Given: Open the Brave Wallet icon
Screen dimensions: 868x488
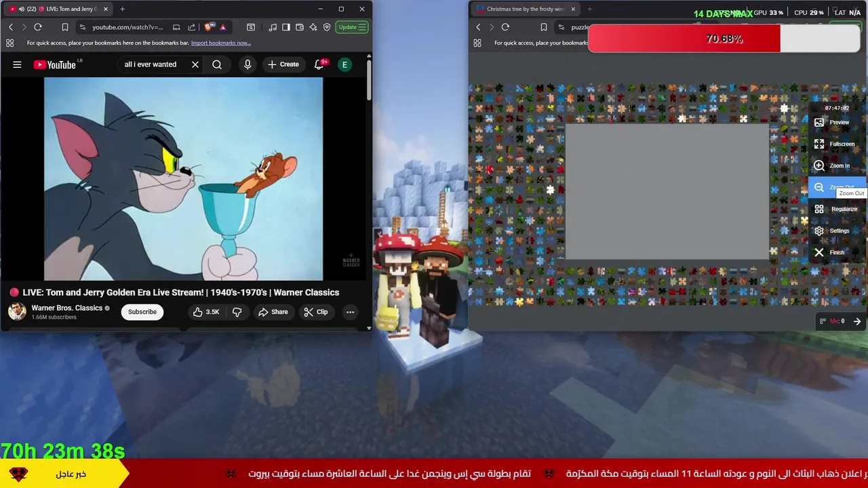Looking at the screenshot, I should (x=300, y=27).
